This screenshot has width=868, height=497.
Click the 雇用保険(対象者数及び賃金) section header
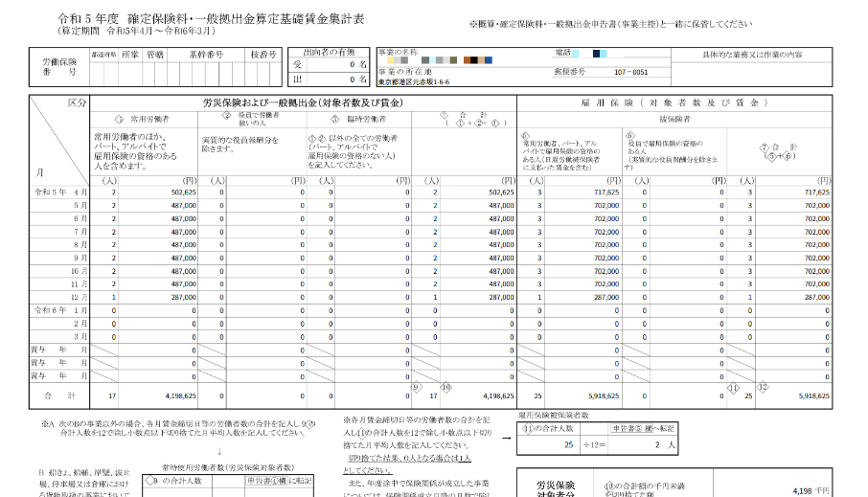(674, 102)
